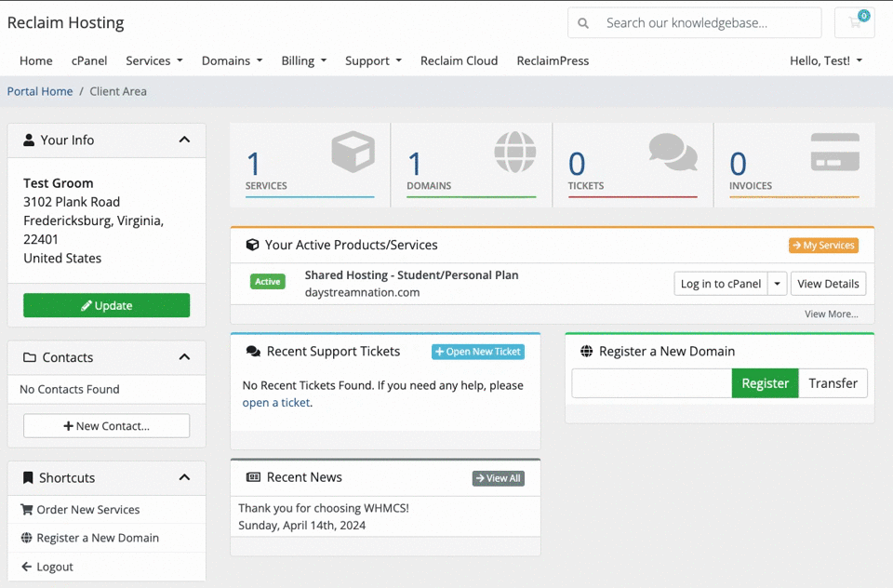Select Register a New Domain shortcut

coord(106,538)
